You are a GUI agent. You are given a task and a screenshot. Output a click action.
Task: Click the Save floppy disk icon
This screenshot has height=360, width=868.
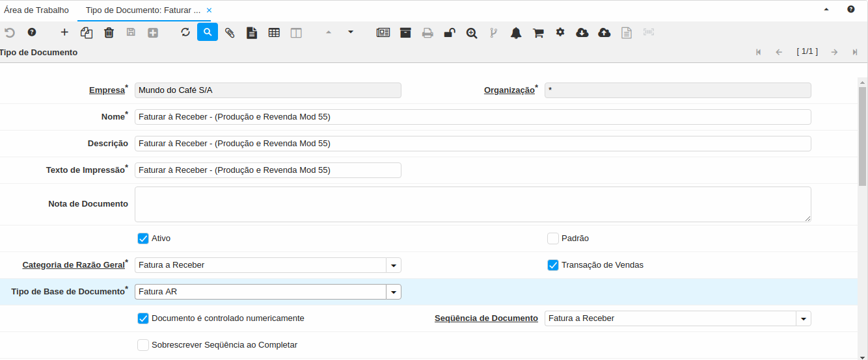(x=131, y=32)
